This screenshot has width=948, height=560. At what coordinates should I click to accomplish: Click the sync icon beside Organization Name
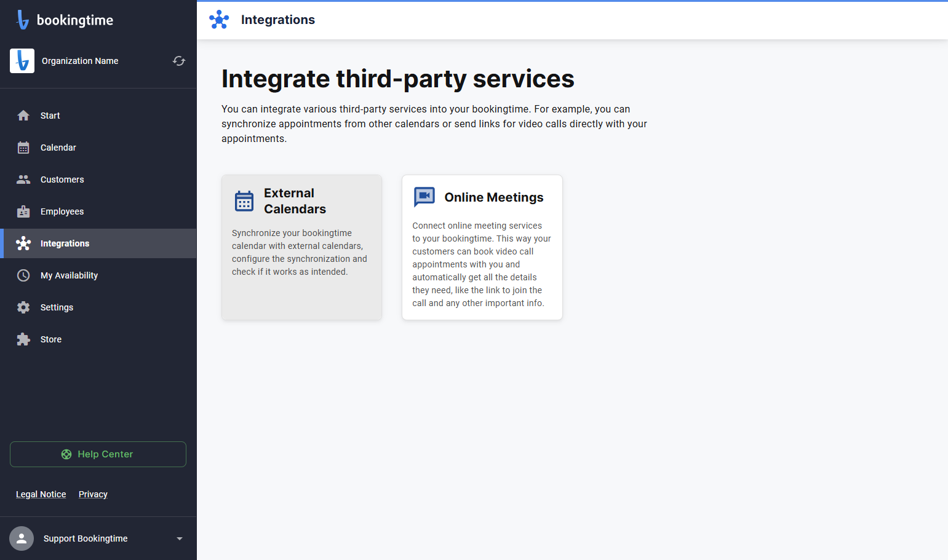(x=179, y=61)
